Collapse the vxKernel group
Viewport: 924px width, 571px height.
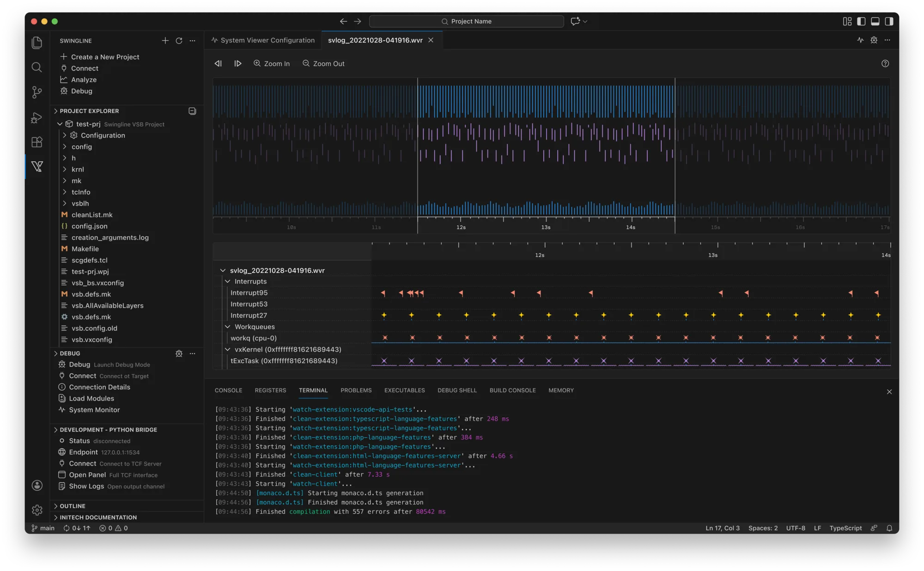click(227, 349)
